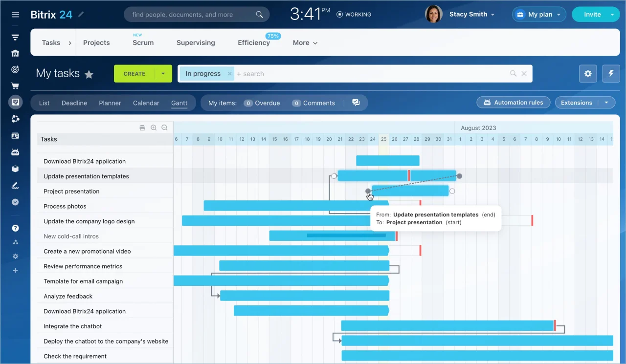Toggle the Overdue counter filter
Screen dimensions: 626x364
262,103
